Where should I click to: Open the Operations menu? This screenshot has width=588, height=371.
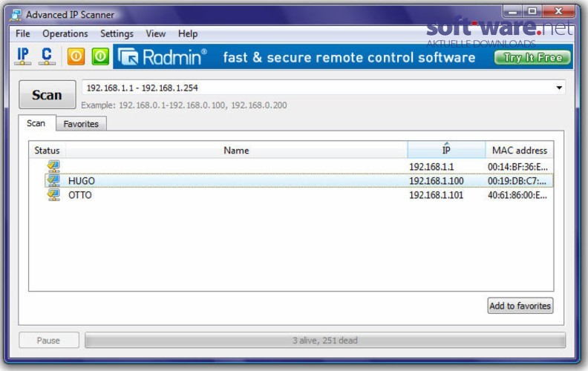click(65, 33)
